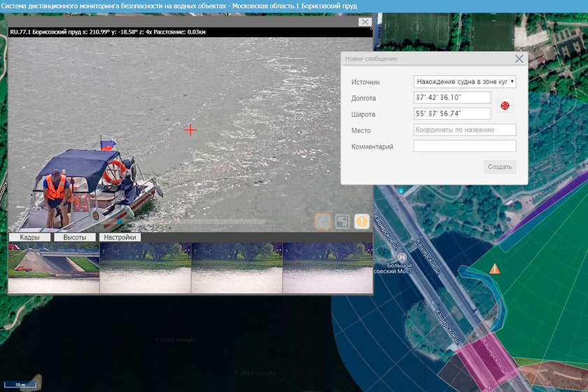
Task: Click the red crosshair in the camera view
Action: pos(190,129)
